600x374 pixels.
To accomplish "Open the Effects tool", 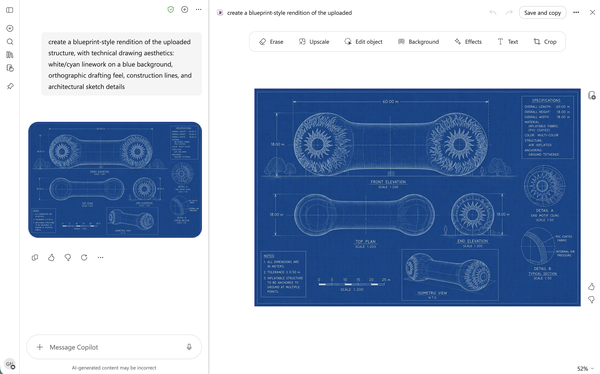I will point(468,42).
